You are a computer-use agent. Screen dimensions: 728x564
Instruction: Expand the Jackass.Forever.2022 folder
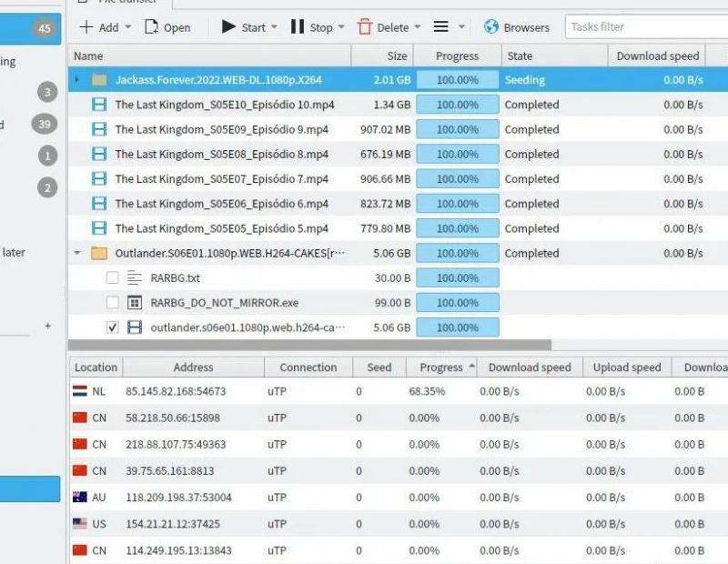77,80
